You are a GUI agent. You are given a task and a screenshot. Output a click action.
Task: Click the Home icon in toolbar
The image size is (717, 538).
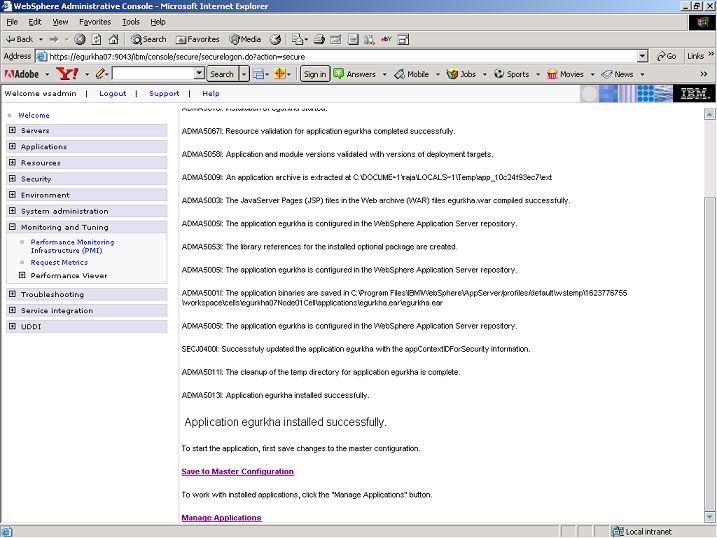coord(113,39)
